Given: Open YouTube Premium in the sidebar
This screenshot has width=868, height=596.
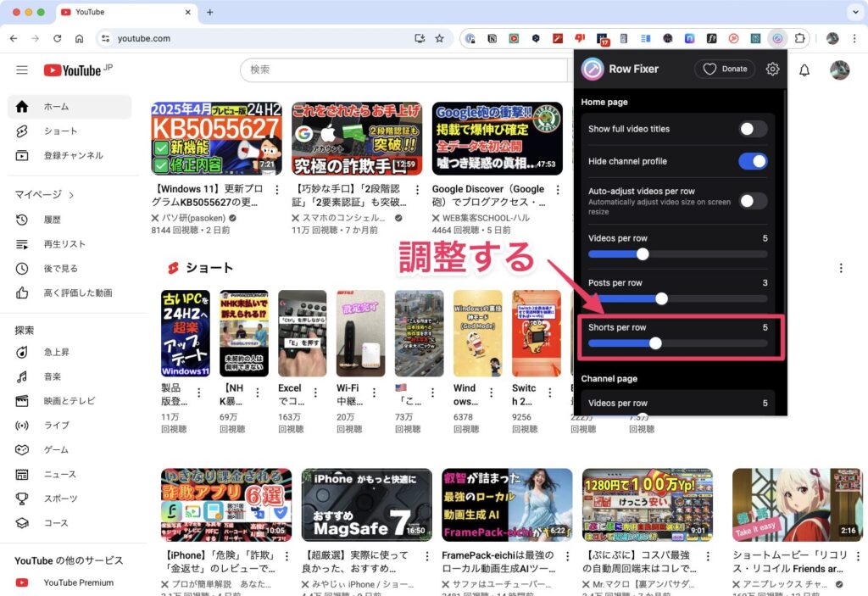Looking at the screenshot, I should 70,582.
